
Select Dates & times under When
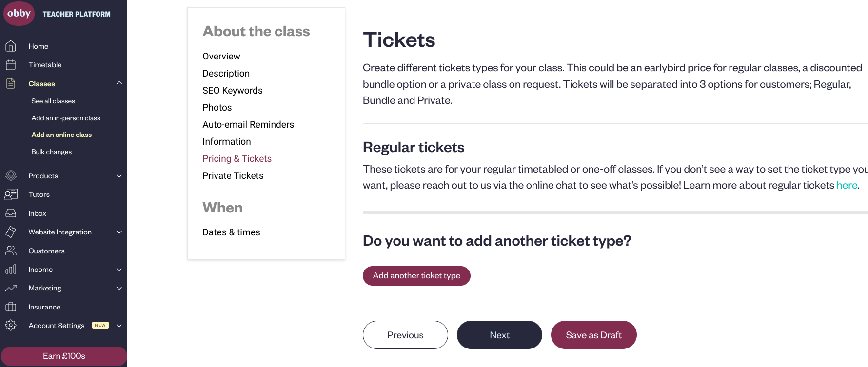pyautogui.click(x=231, y=232)
